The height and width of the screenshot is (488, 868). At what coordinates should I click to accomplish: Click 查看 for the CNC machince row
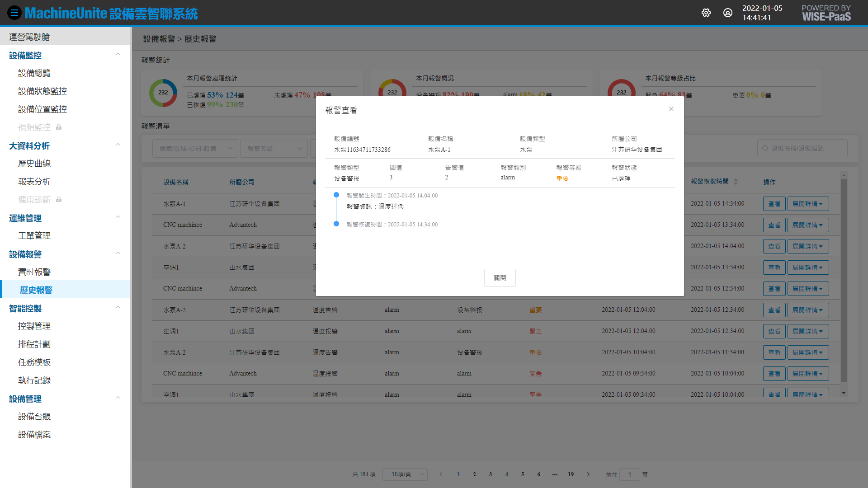pyautogui.click(x=774, y=225)
